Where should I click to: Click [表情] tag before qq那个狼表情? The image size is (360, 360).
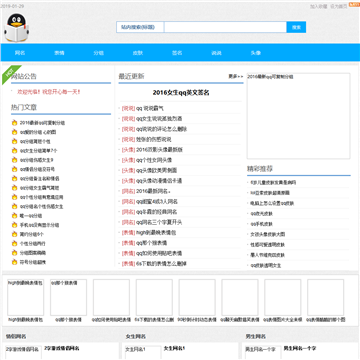tap(128, 243)
